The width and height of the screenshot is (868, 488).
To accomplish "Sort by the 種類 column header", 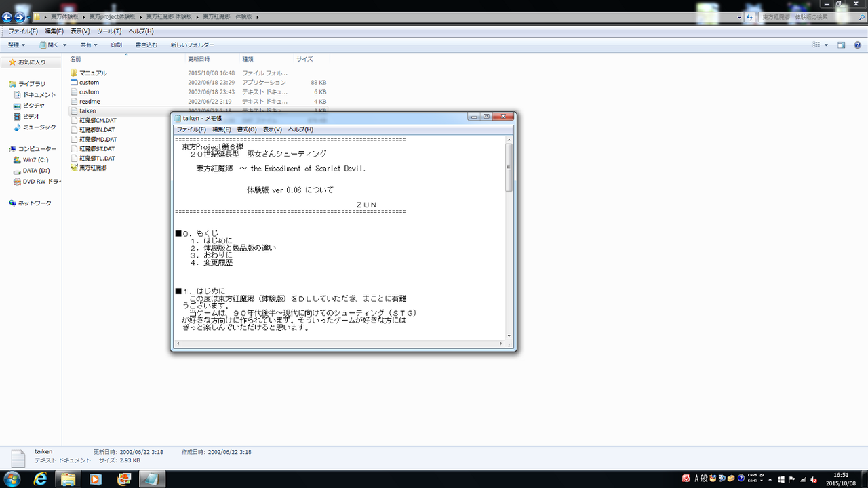I will tap(248, 59).
